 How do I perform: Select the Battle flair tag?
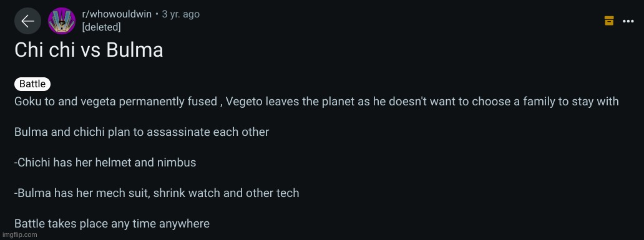(x=32, y=84)
